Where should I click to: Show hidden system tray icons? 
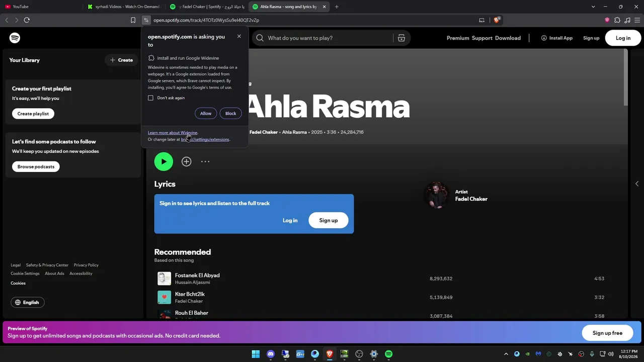point(506,354)
